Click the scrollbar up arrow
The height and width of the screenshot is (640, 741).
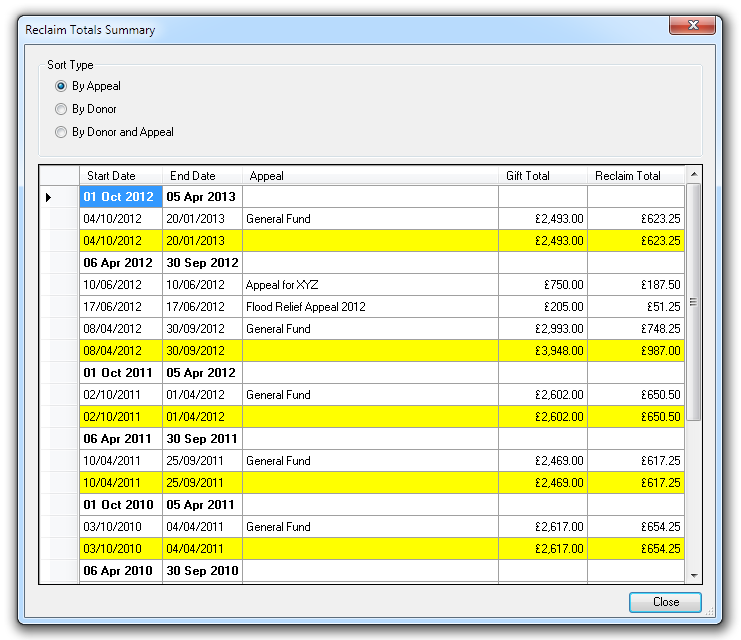click(694, 174)
